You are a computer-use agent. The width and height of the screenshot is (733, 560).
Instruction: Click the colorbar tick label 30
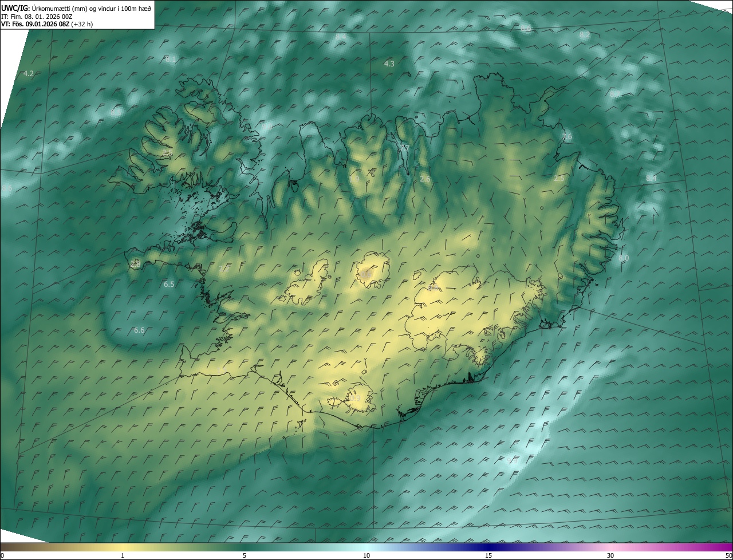click(610, 555)
